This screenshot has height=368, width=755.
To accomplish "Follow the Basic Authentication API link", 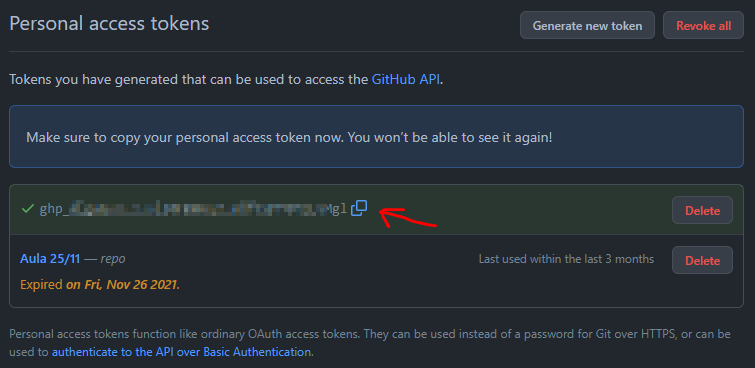I will [181, 352].
